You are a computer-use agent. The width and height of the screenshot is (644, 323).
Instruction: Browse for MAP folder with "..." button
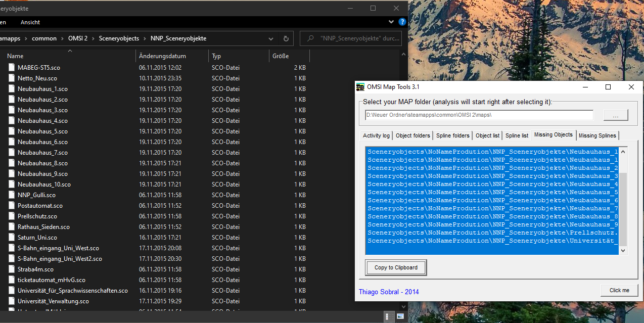(615, 115)
